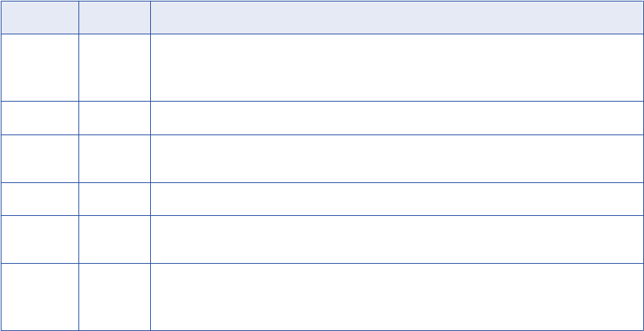Screen dimensions: 644x331
Task: Select first-column cell in fifth body row
Action: pyautogui.click(x=39, y=239)
